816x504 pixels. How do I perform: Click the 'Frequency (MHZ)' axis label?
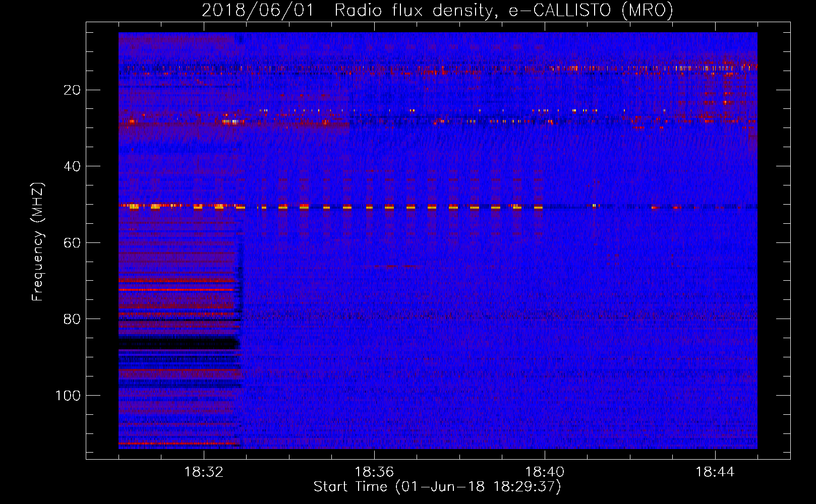pyautogui.click(x=38, y=242)
